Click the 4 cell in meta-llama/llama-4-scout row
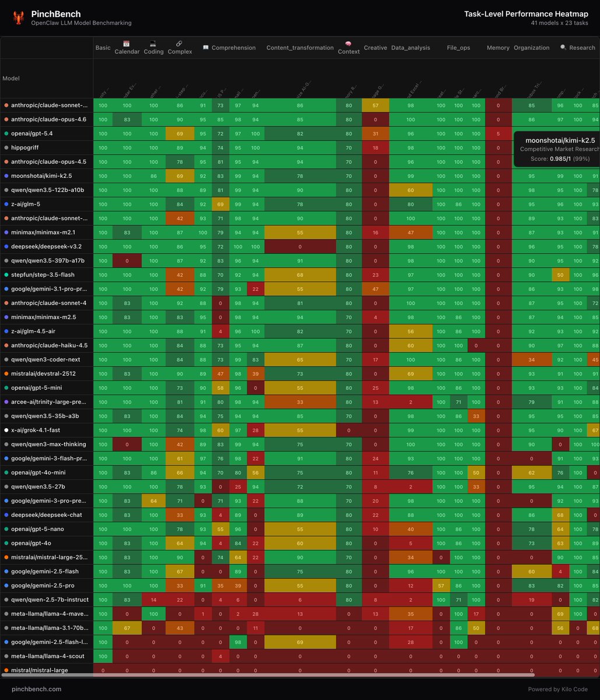 click(x=220, y=656)
